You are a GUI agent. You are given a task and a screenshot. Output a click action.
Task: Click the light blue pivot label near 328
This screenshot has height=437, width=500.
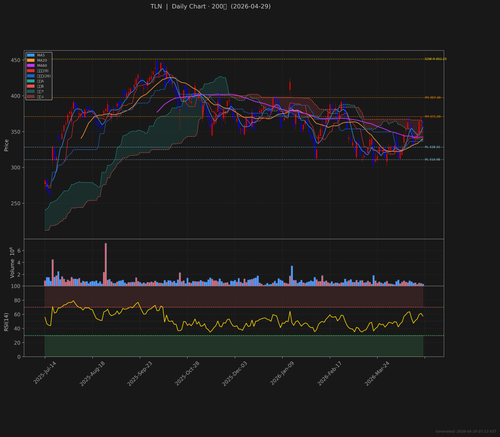[432, 147]
